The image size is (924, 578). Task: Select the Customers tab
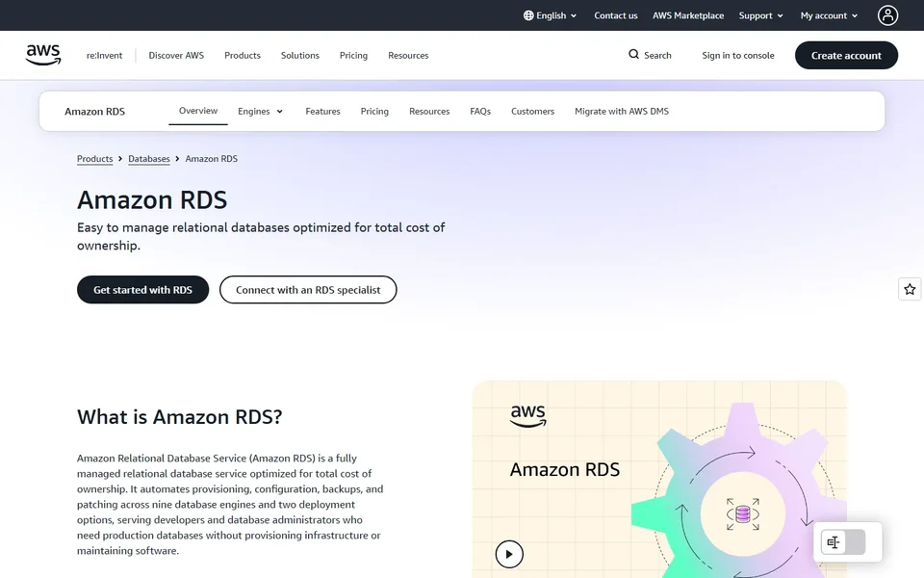pyautogui.click(x=532, y=111)
